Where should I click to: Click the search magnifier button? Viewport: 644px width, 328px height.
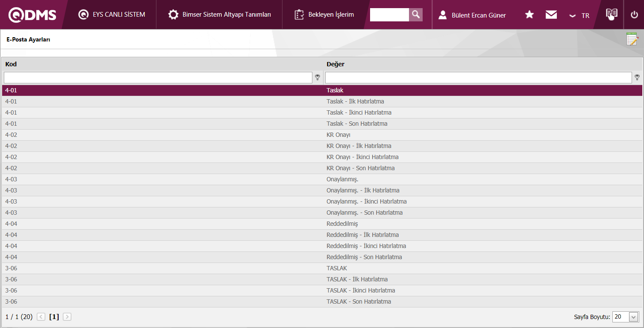pyautogui.click(x=415, y=15)
